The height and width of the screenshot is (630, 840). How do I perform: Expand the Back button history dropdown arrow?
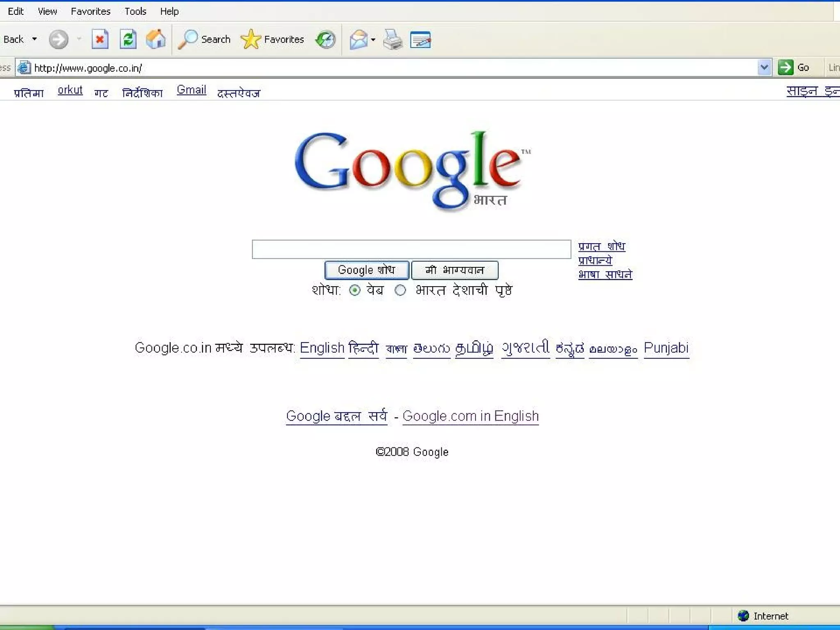(34, 39)
